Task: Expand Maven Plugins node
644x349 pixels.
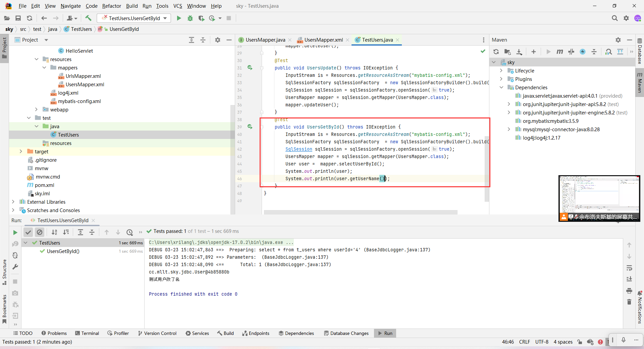Action: [501, 79]
